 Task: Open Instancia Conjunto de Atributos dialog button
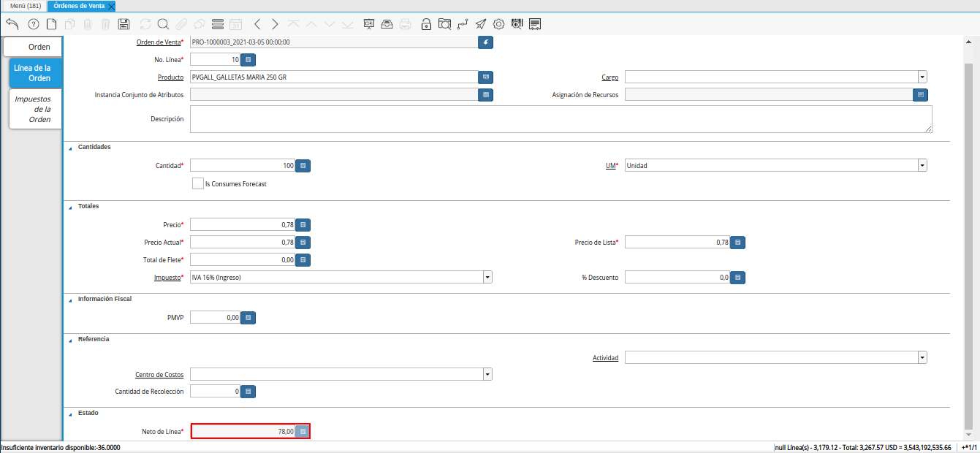click(x=486, y=95)
